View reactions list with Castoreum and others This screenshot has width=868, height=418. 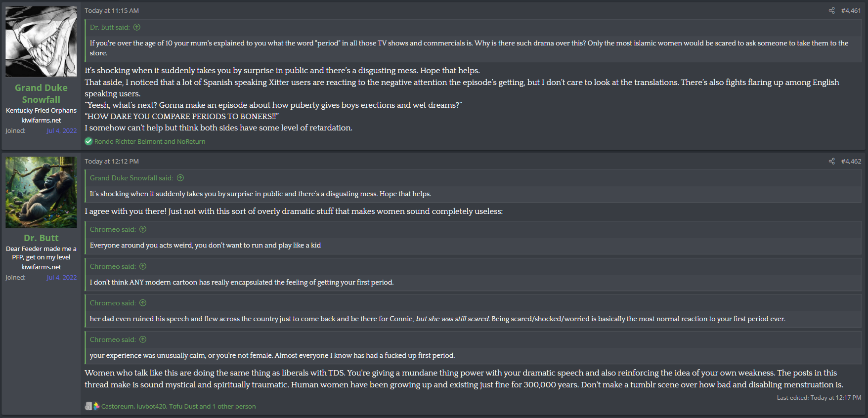[x=178, y=406]
